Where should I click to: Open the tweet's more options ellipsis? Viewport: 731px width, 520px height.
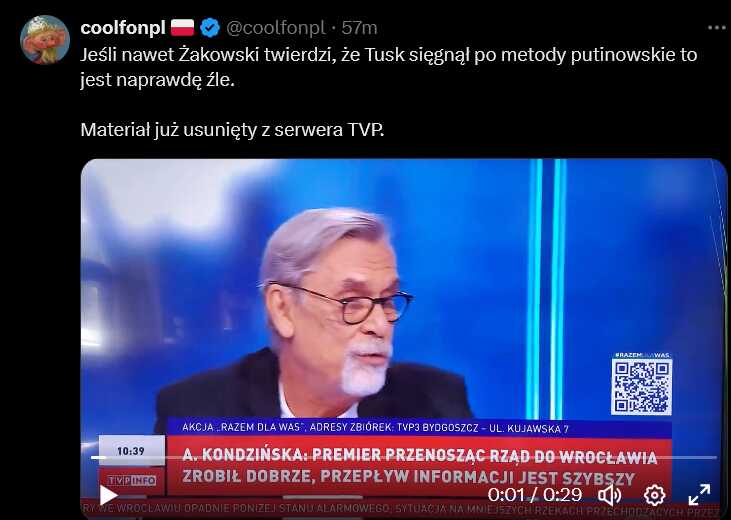point(716,28)
